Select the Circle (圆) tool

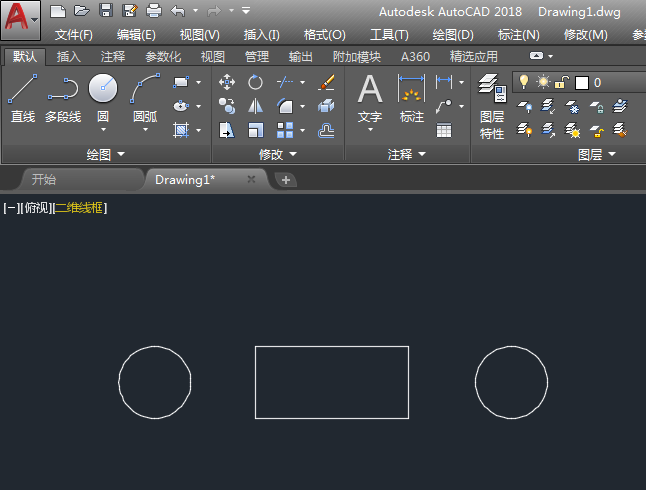[x=103, y=97]
